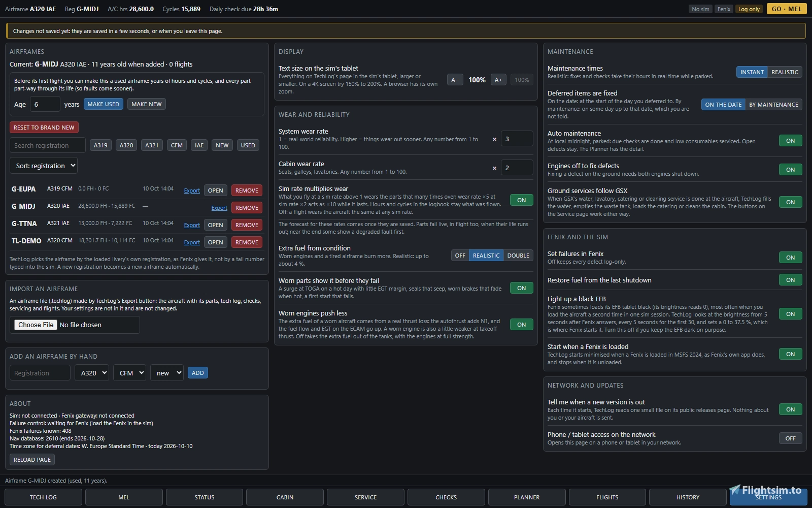Select BY MAINTENANCE for deferred items
This screenshot has width=812, height=508.
click(773, 105)
